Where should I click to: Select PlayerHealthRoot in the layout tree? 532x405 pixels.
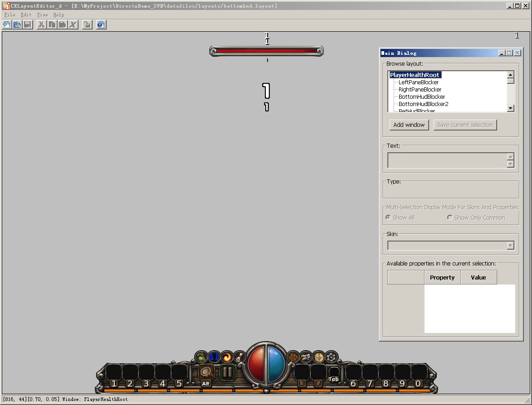click(415, 75)
